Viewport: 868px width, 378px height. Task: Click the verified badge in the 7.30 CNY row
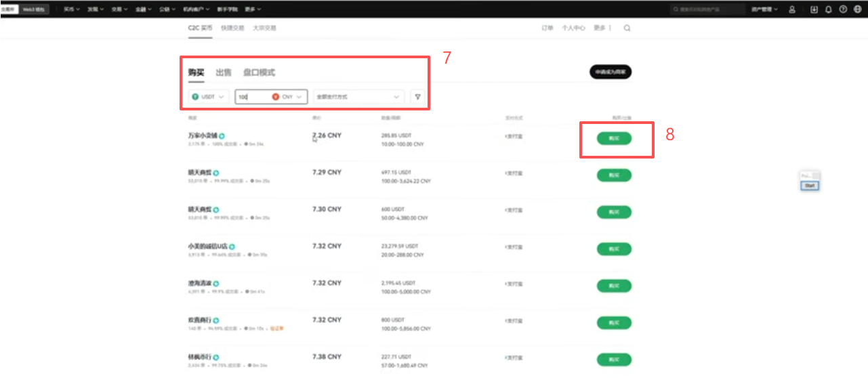click(x=216, y=210)
